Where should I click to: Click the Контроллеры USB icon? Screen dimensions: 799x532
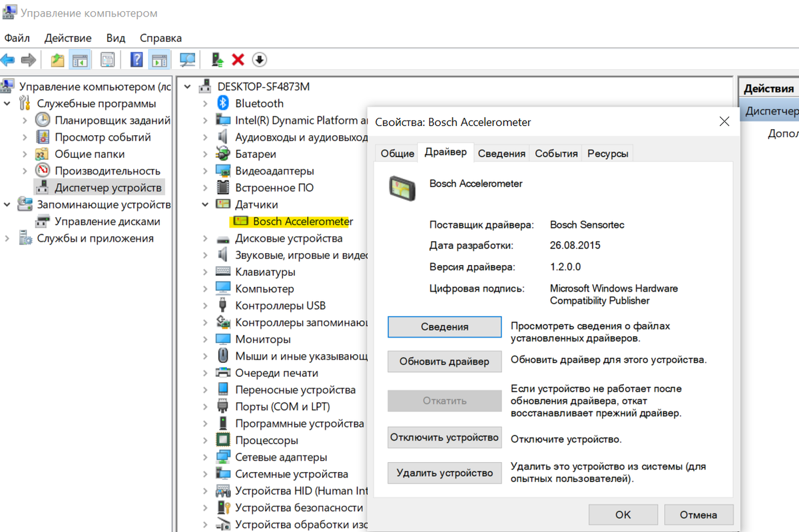[223, 306]
